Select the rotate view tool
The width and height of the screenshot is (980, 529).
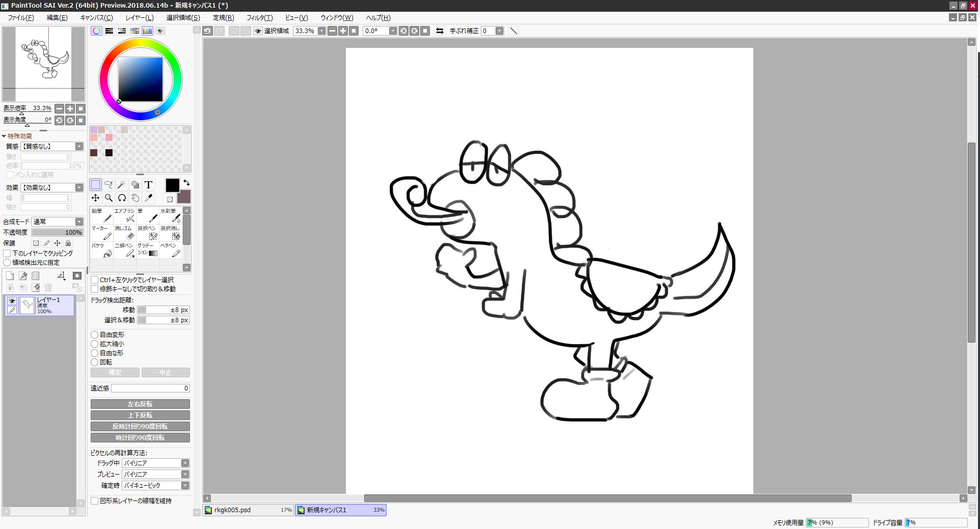pyautogui.click(x=122, y=198)
